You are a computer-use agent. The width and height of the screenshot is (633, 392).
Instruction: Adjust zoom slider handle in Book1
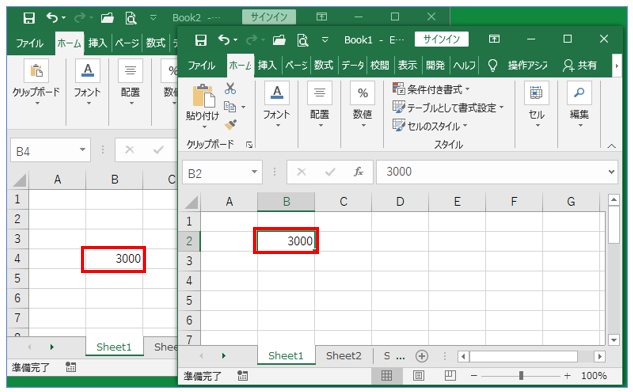521,376
